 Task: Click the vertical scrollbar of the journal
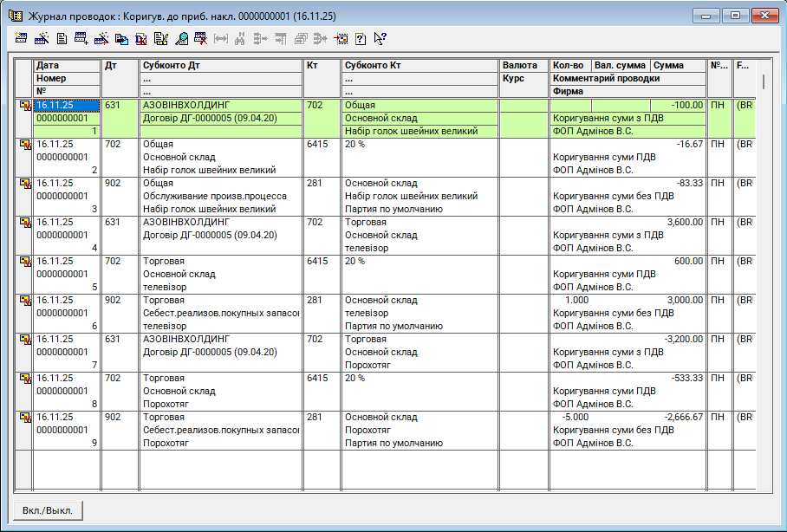click(x=764, y=260)
